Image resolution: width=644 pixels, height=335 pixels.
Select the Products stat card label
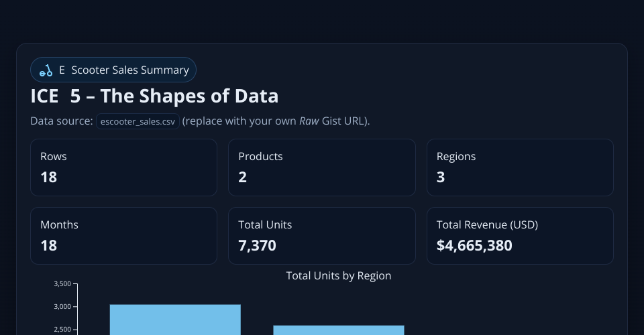pyautogui.click(x=260, y=156)
